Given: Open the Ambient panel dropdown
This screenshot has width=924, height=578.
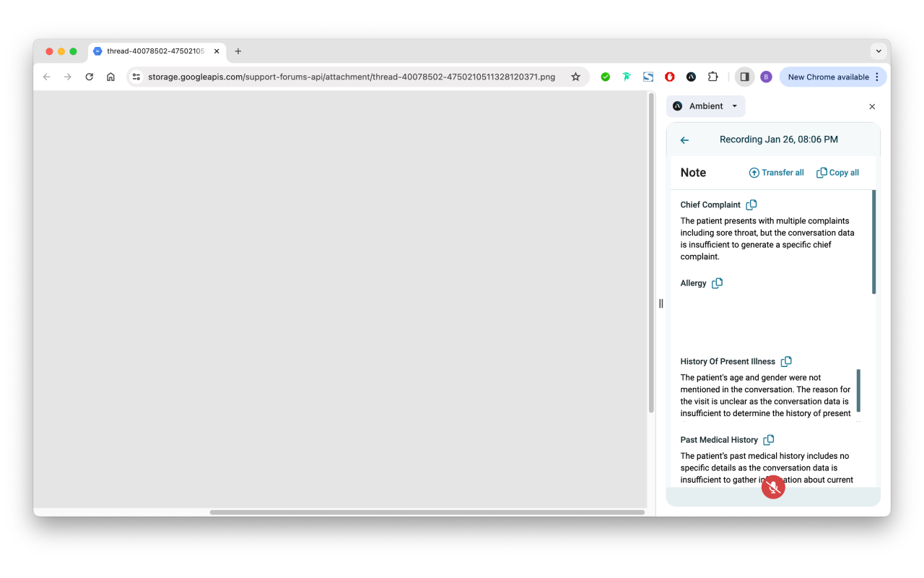Looking at the screenshot, I should pos(706,106).
